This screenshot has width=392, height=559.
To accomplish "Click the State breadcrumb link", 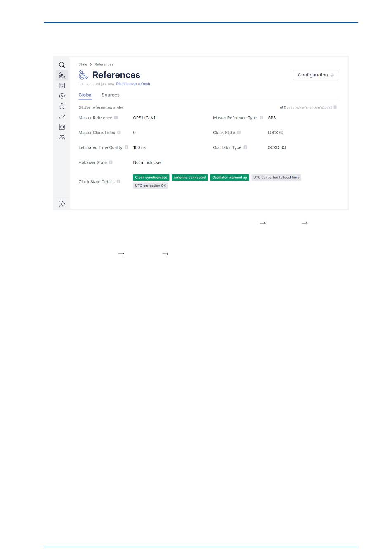I will [83, 64].
